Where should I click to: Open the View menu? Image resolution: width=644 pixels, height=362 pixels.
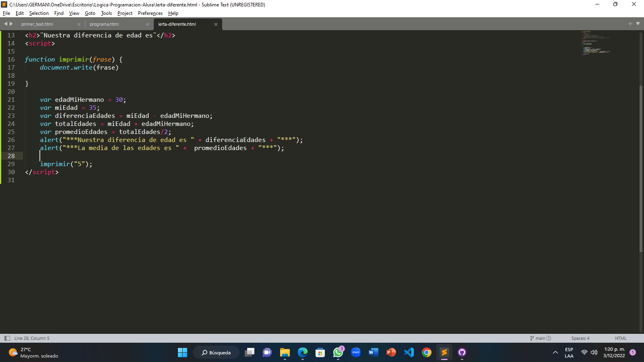pyautogui.click(x=74, y=13)
